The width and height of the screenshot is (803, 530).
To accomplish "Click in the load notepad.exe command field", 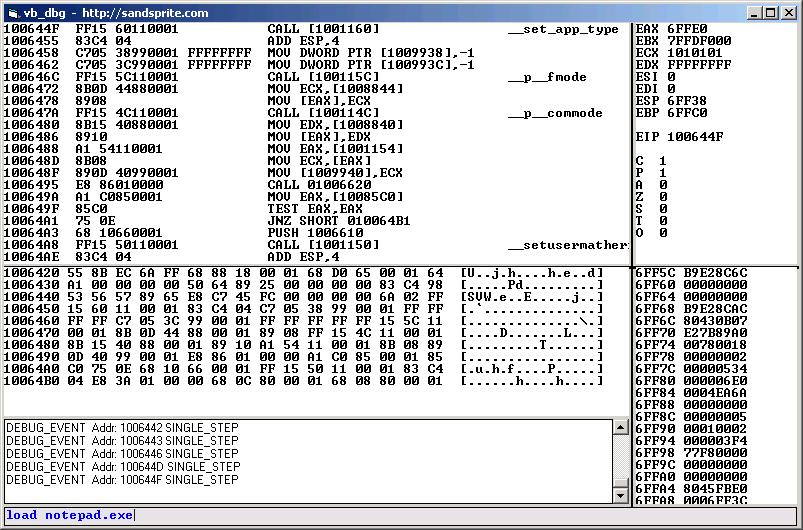I will pyautogui.click(x=400, y=515).
